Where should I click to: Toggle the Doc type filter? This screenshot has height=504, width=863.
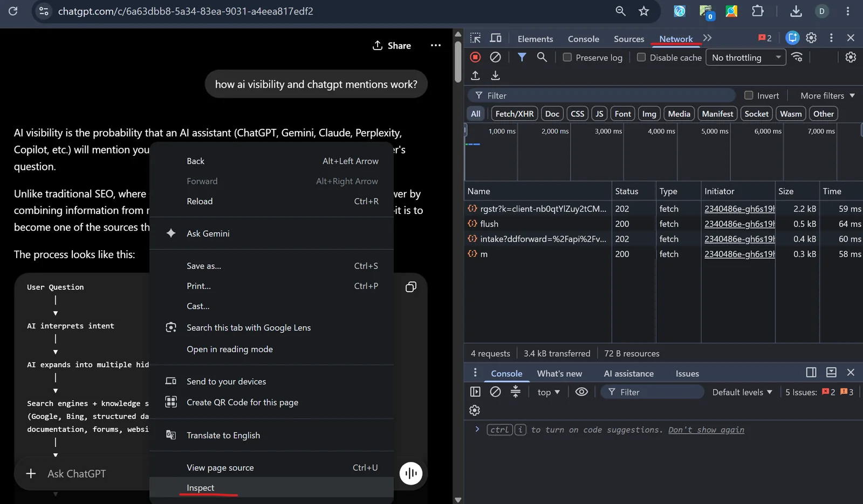[x=552, y=114]
